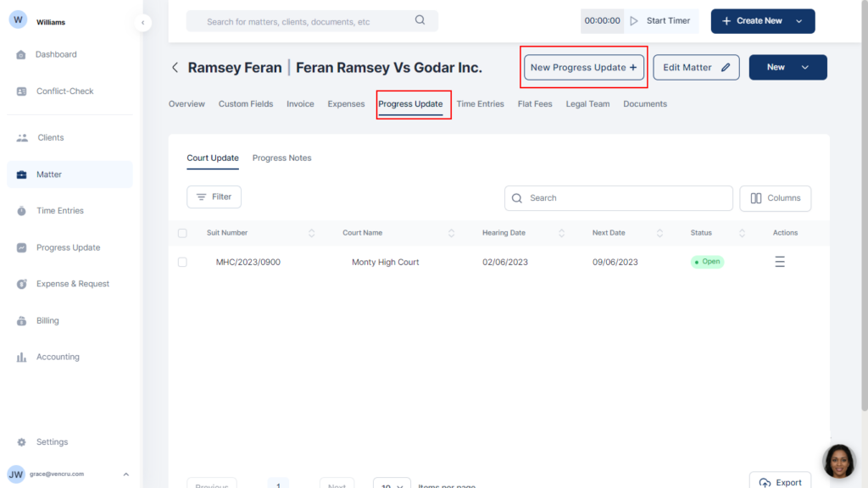The width and height of the screenshot is (868, 488).
Task: Sort by Hearing Date column
Action: (x=562, y=233)
